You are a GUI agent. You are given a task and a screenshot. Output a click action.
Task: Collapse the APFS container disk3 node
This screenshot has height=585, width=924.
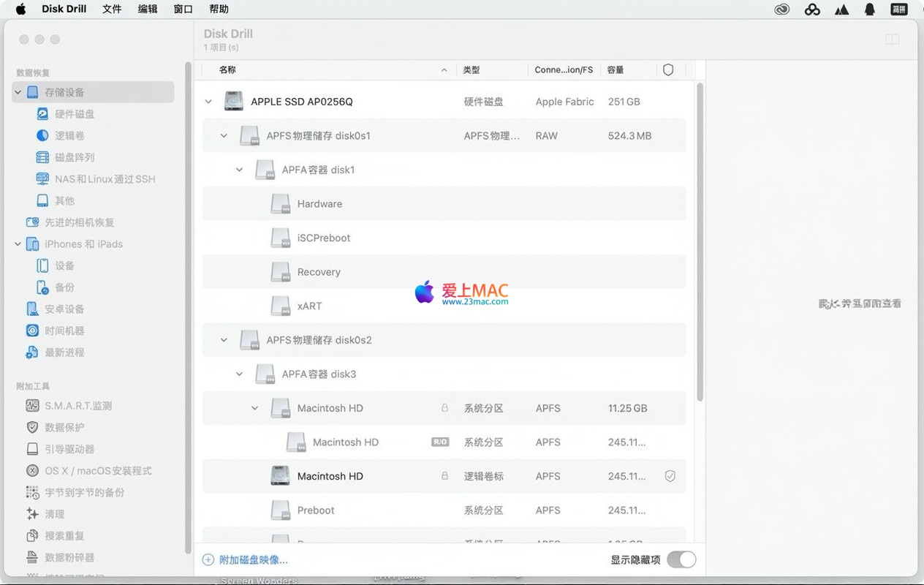coord(239,374)
